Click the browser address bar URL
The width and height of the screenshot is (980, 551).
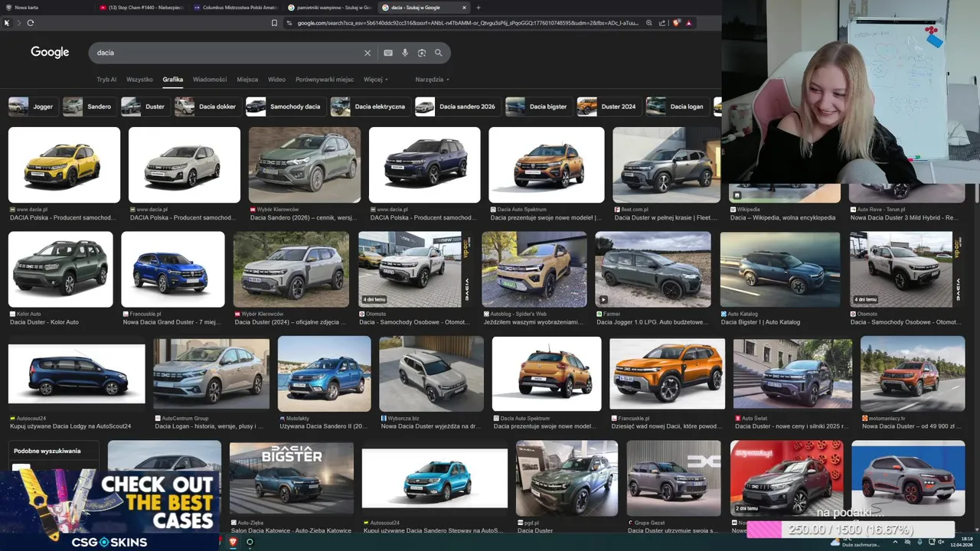pos(467,23)
